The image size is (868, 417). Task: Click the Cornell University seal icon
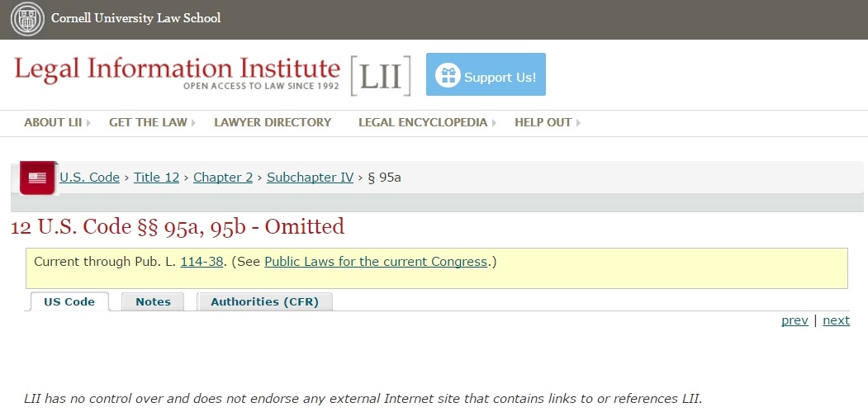27,19
